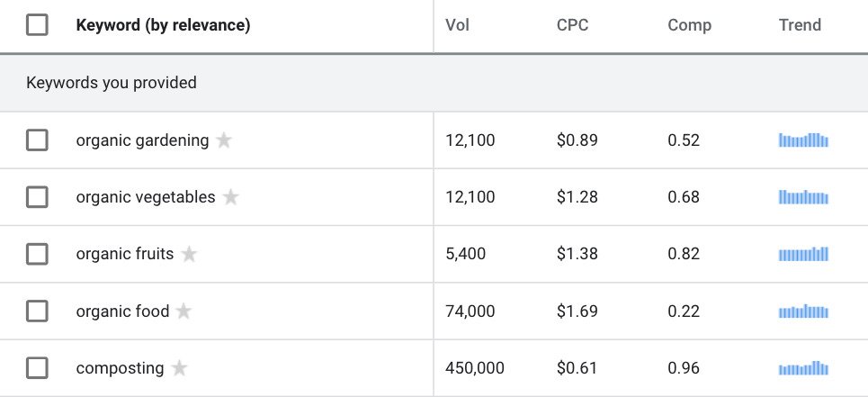
Task: Click the Trend column header
Action: [x=800, y=25]
